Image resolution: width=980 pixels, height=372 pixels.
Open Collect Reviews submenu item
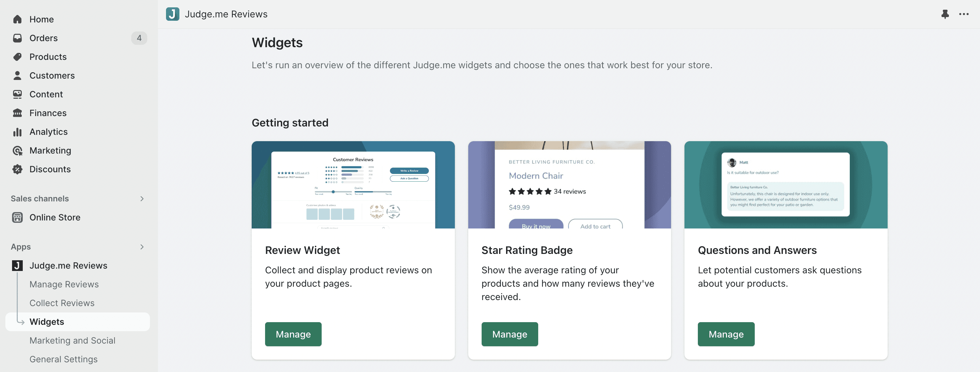coord(62,303)
